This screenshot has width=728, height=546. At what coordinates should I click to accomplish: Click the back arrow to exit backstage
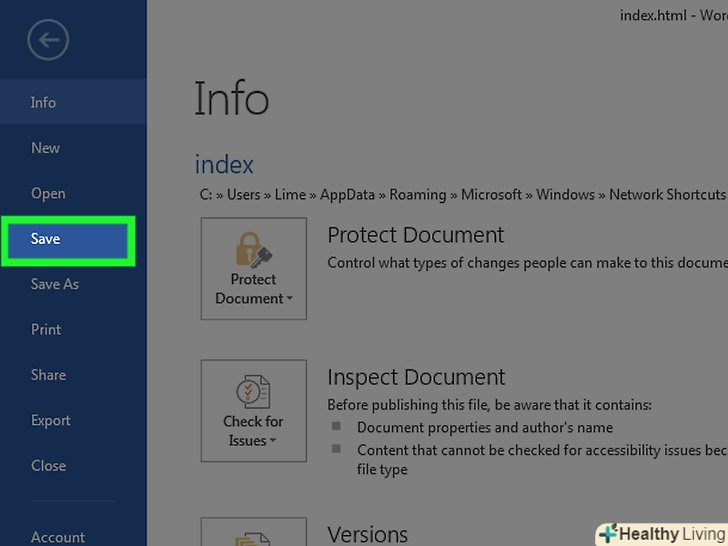point(47,41)
